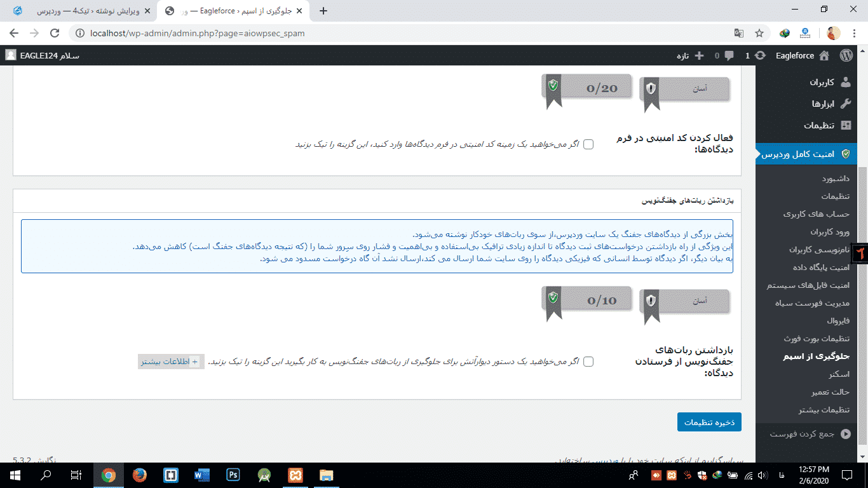Bookmark this page with the star icon
Screen dimensions: 868x488
click(x=759, y=33)
